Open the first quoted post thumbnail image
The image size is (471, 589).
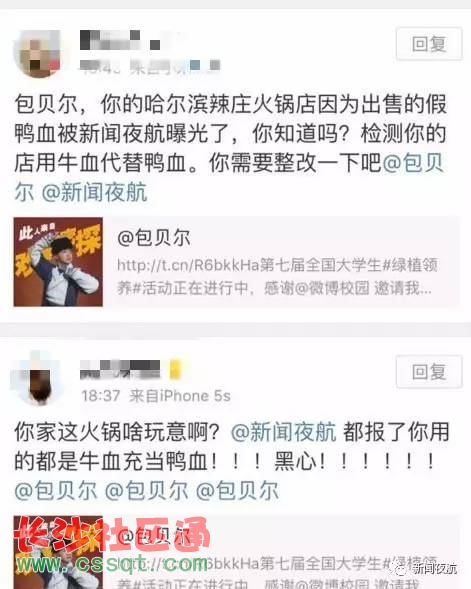[58, 262]
